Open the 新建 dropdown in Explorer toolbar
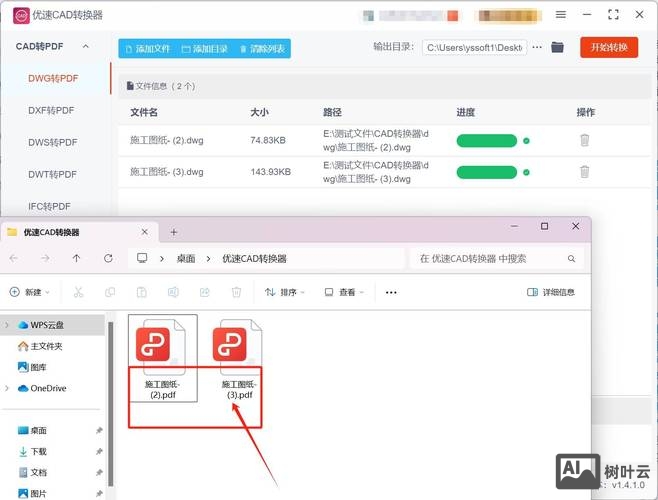The height and width of the screenshot is (500, 658). tap(29, 292)
